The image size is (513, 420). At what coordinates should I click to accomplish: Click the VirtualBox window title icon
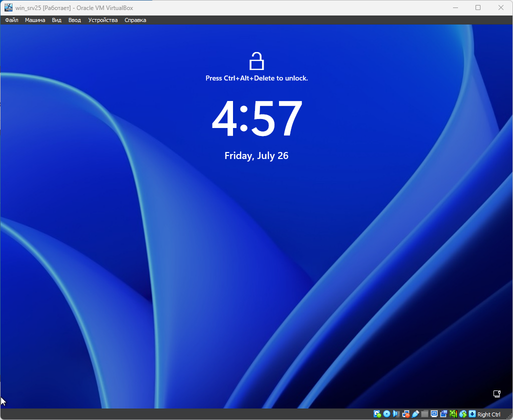[x=8, y=7]
